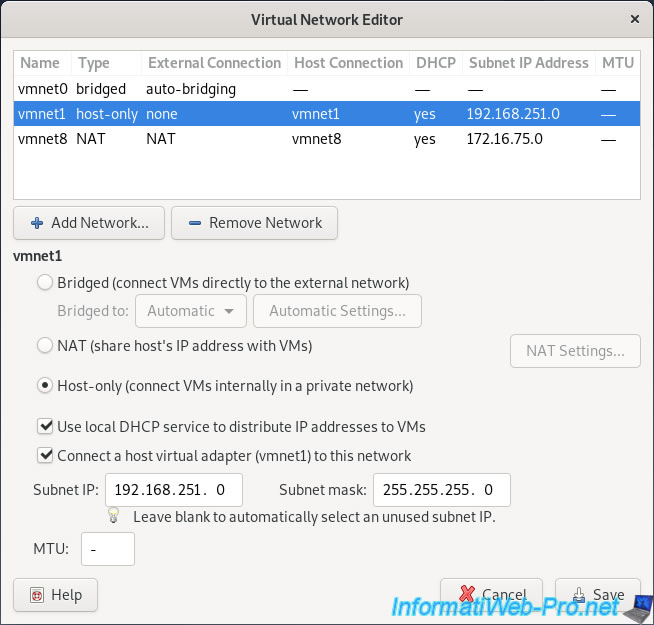Sort the list by Name column header
This screenshot has width=654, height=625.
point(40,63)
